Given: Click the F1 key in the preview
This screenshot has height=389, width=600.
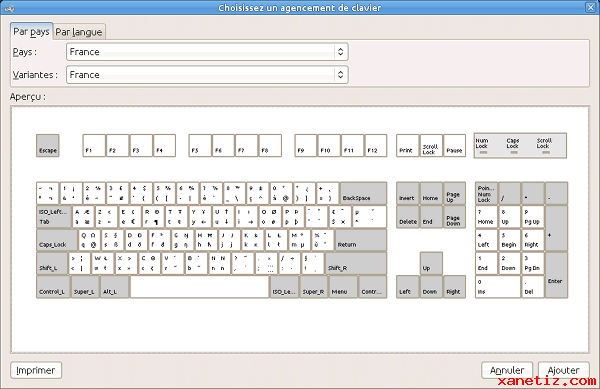Looking at the screenshot, I should click(x=94, y=145).
